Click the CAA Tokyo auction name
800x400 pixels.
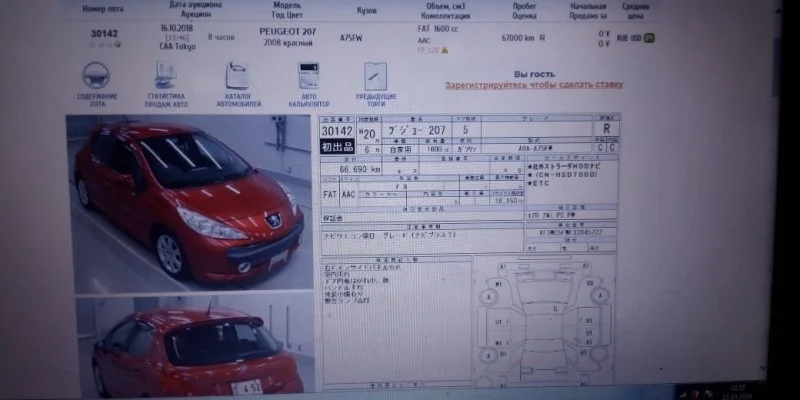pyautogui.click(x=177, y=46)
